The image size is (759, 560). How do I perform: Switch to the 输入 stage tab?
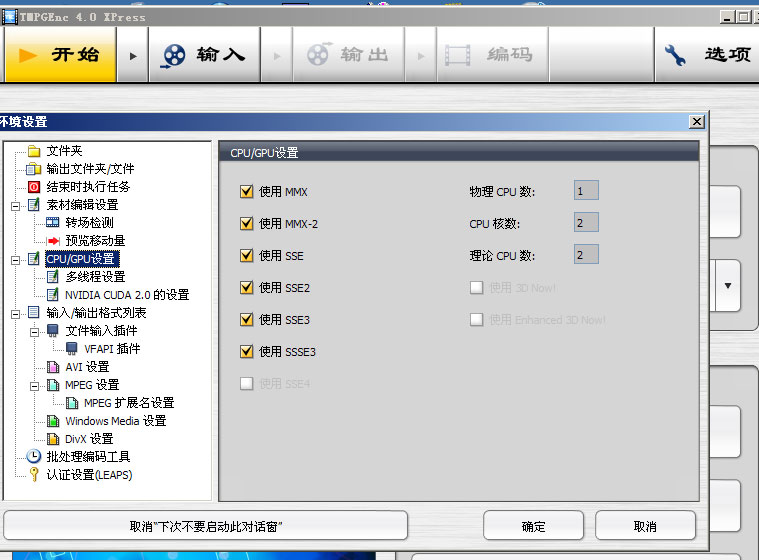point(204,55)
